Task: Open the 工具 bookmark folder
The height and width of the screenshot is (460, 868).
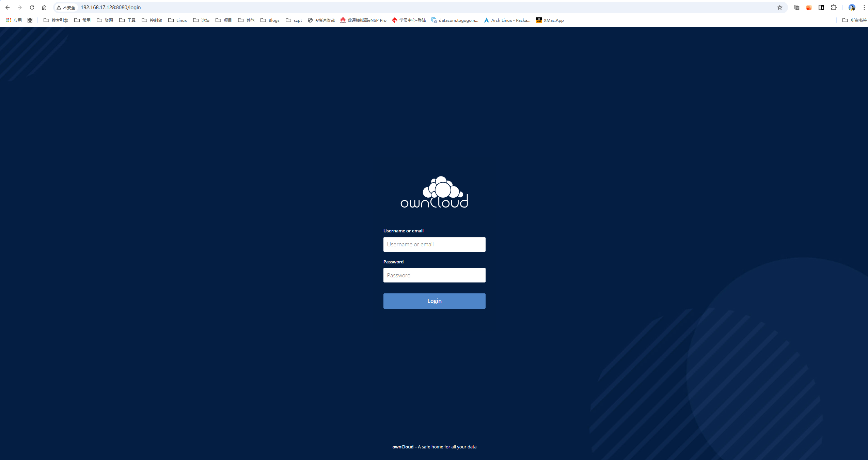Action: point(127,20)
